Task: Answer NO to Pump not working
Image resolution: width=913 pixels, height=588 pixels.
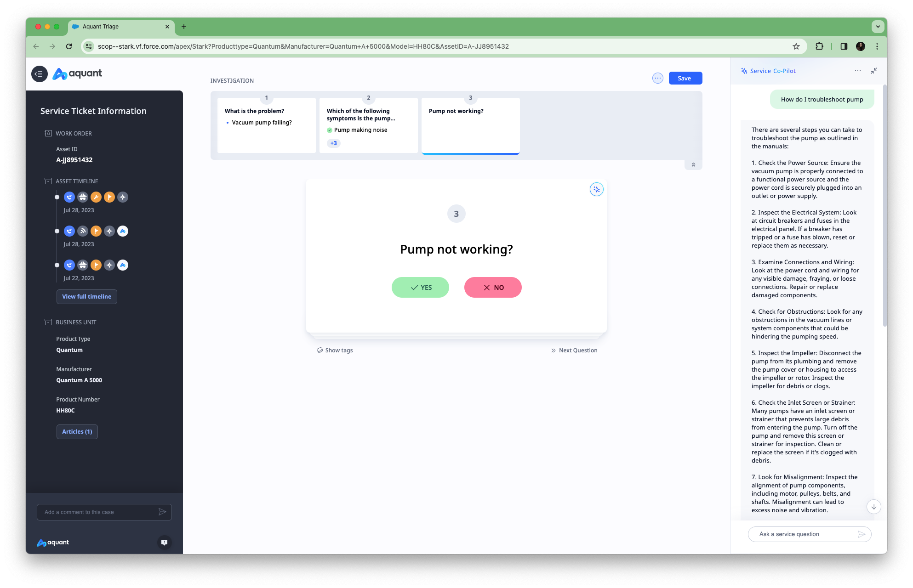Action: pyautogui.click(x=493, y=288)
